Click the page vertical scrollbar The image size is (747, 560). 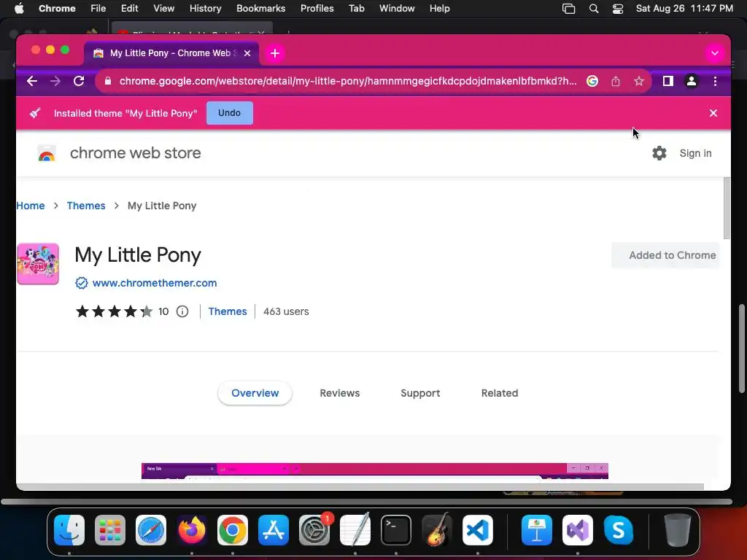tap(727, 209)
